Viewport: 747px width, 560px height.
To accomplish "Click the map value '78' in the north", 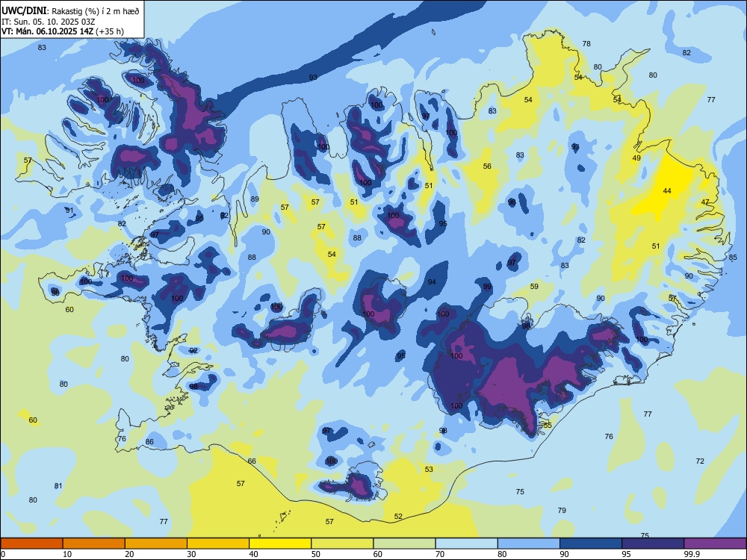I will [x=586, y=44].
